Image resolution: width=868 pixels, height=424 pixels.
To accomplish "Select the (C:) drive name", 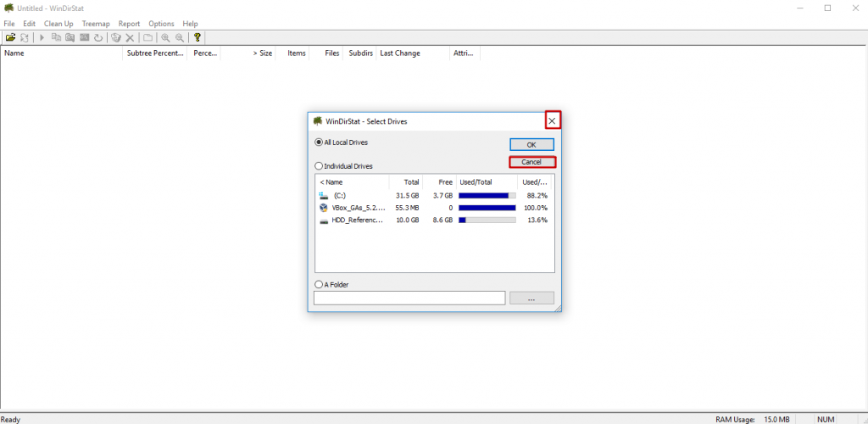I will [340, 195].
